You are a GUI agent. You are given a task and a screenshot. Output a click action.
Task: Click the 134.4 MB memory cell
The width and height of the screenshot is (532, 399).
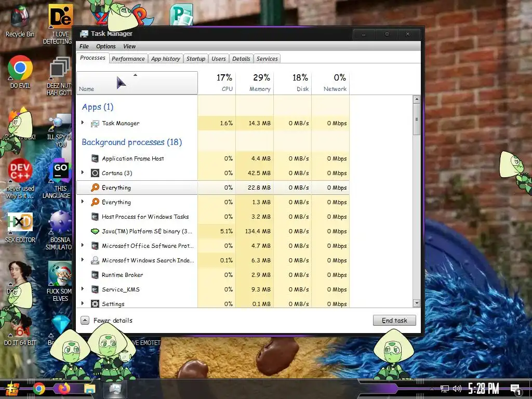click(255, 231)
